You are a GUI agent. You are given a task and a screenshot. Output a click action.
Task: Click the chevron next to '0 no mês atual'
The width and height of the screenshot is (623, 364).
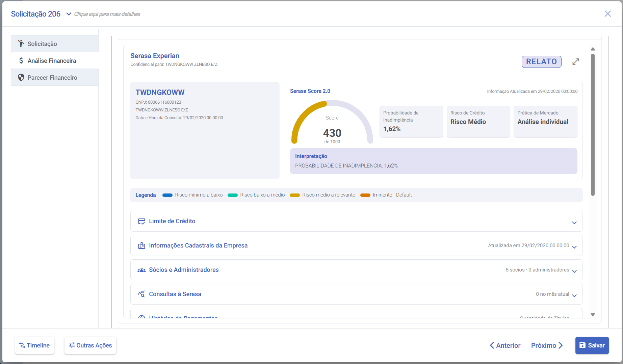(x=574, y=295)
